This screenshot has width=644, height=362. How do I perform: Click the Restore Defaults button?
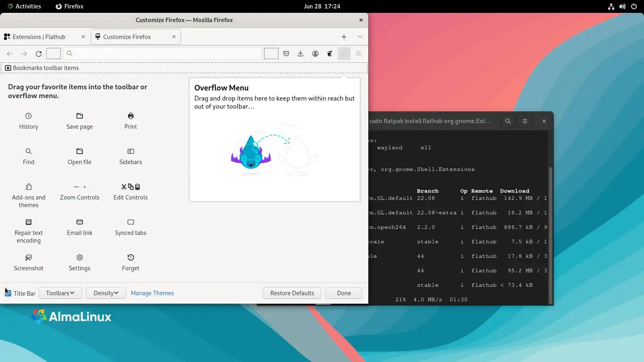292,293
